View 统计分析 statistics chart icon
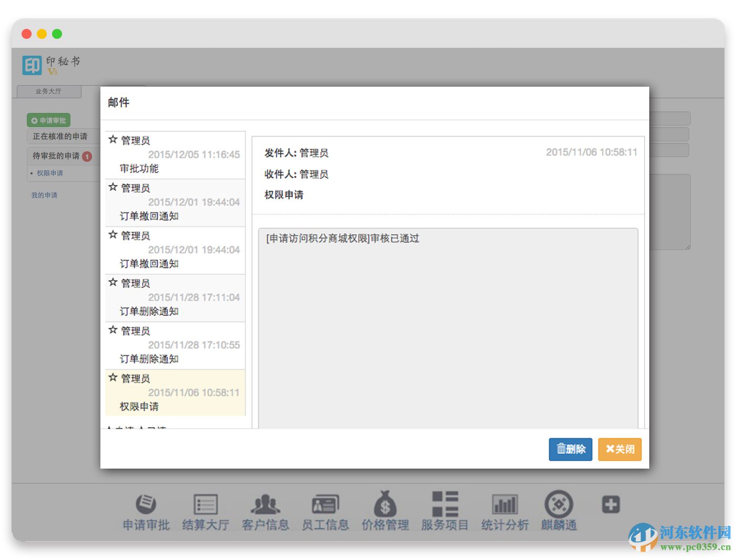 pos(505,510)
